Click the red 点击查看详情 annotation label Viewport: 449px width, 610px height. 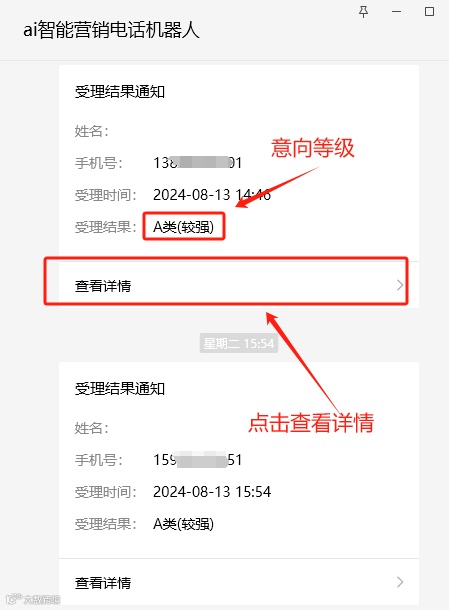click(311, 422)
